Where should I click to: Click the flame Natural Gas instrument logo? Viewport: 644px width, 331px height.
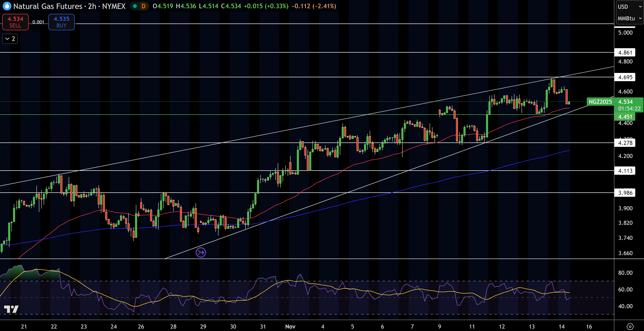pos(7,6)
